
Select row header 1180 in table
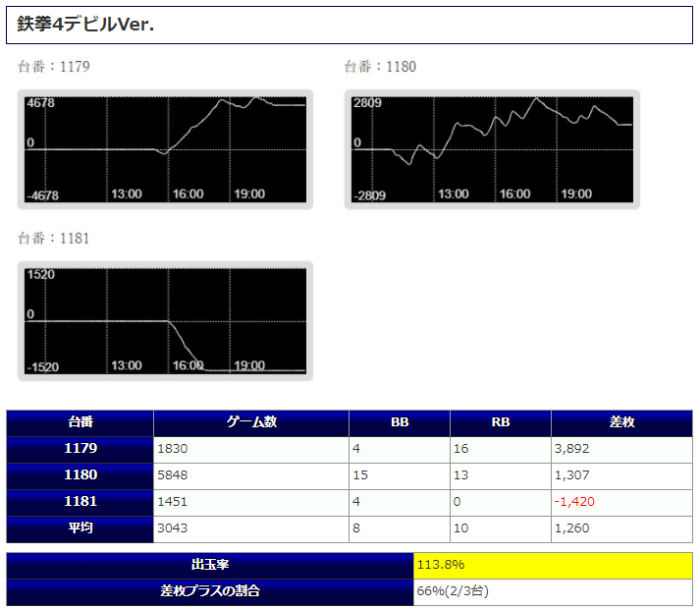click(x=81, y=475)
